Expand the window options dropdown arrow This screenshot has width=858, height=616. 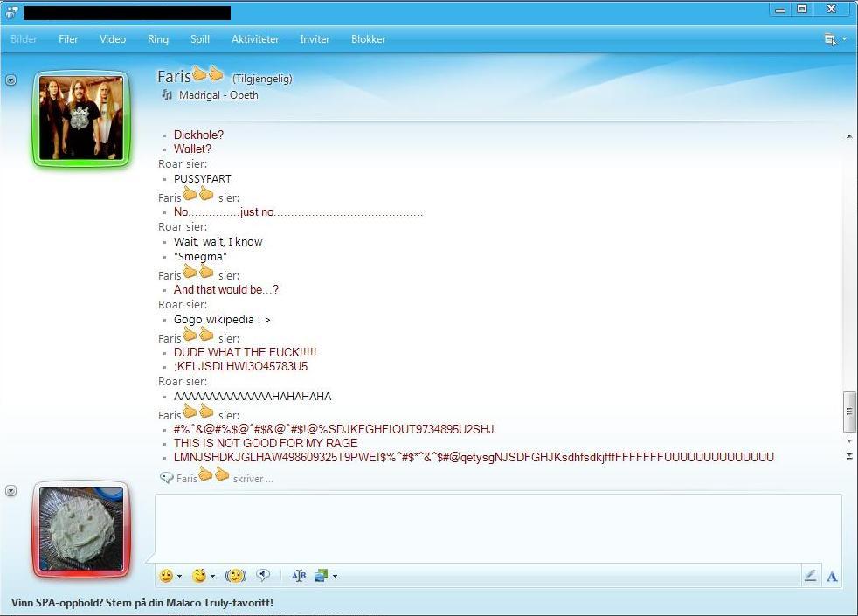(844, 39)
